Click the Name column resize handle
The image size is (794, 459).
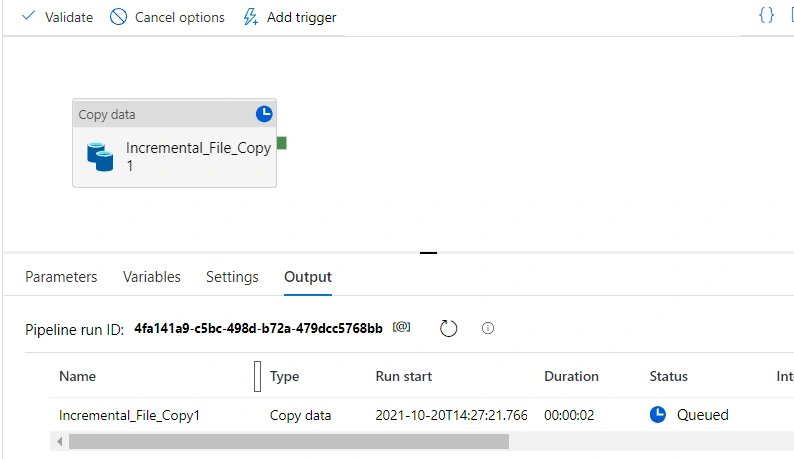coord(257,376)
